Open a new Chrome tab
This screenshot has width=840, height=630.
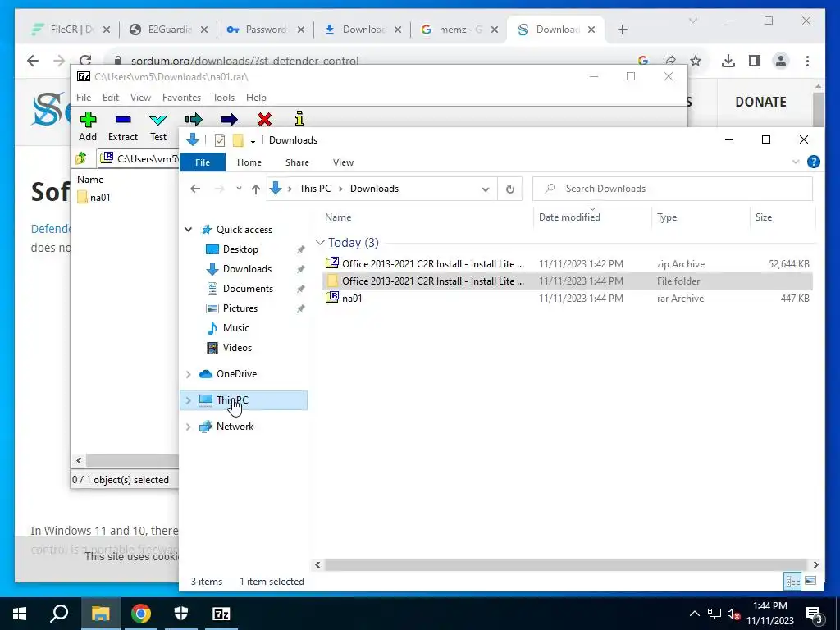(622, 30)
